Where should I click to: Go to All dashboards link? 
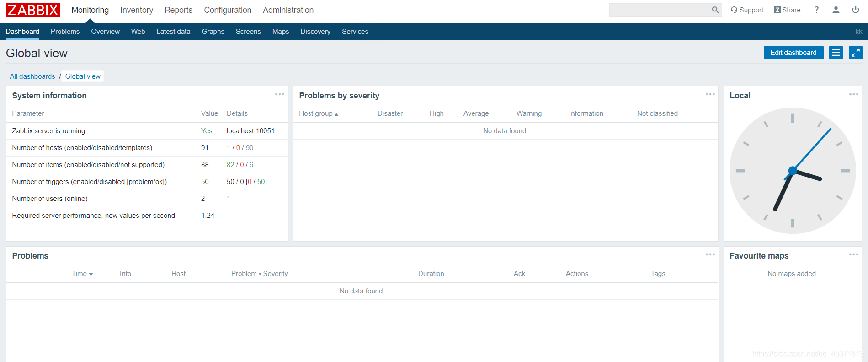[32, 76]
